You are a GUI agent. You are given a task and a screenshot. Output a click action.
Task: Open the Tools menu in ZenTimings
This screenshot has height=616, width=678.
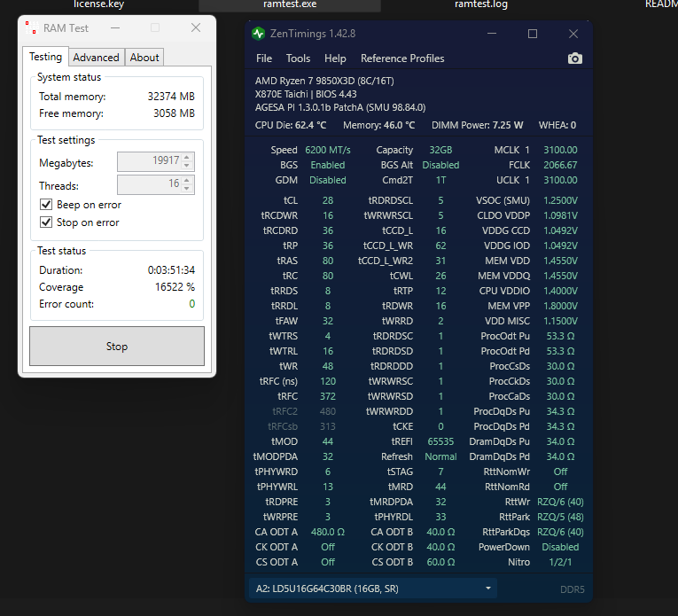coord(298,58)
